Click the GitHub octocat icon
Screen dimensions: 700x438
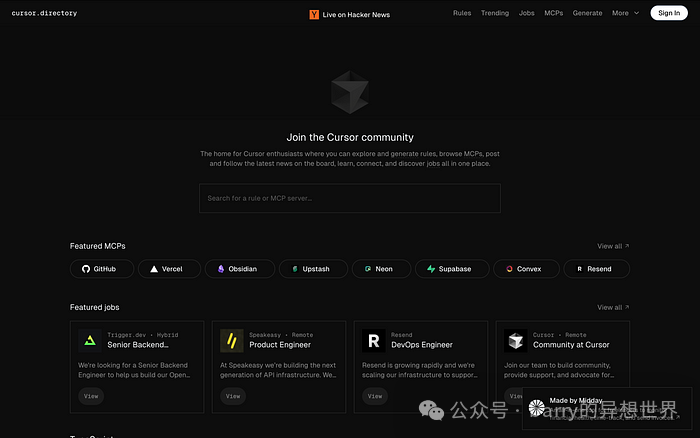86,269
